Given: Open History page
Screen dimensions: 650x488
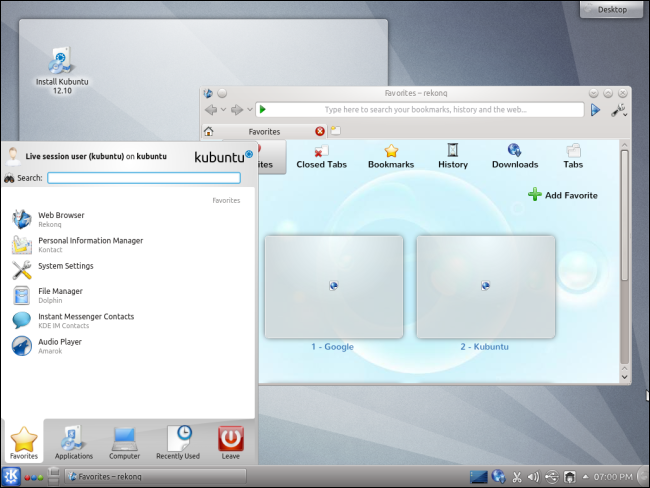Looking at the screenshot, I should point(453,157).
